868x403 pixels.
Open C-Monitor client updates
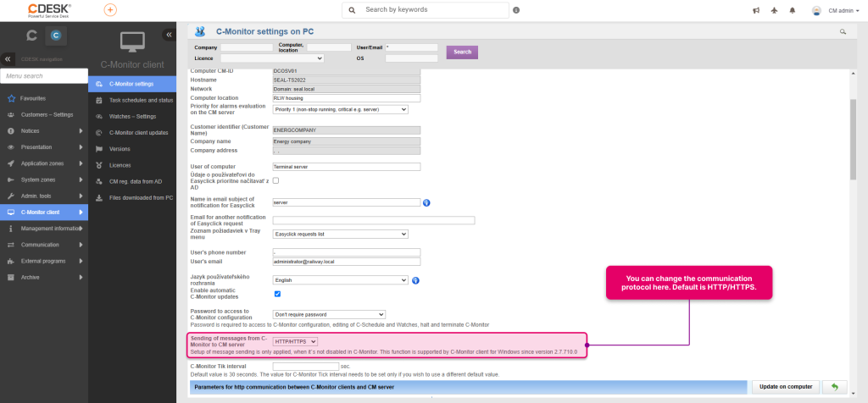tap(132, 133)
